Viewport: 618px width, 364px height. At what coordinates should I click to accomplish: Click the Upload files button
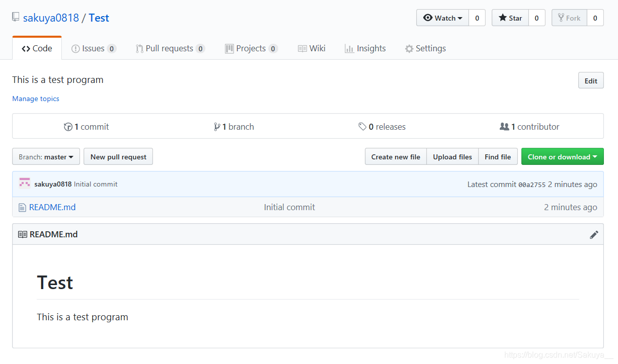click(452, 157)
